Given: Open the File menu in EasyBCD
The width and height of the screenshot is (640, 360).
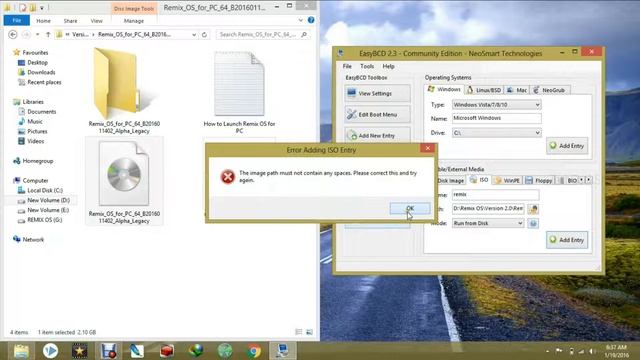Looking at the screenshot, I should point(347,66).
